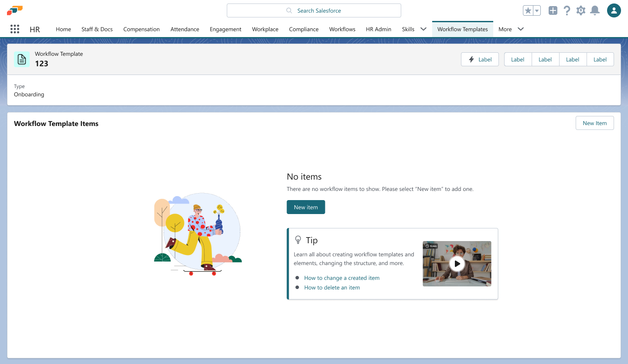Focus the Search Salesforce field

(314, 10)
